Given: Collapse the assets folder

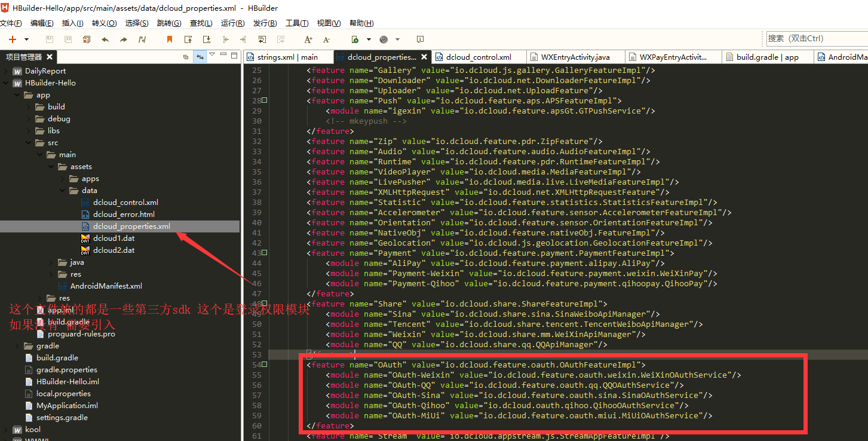Looking at the screenshot, I should [51, 167].
